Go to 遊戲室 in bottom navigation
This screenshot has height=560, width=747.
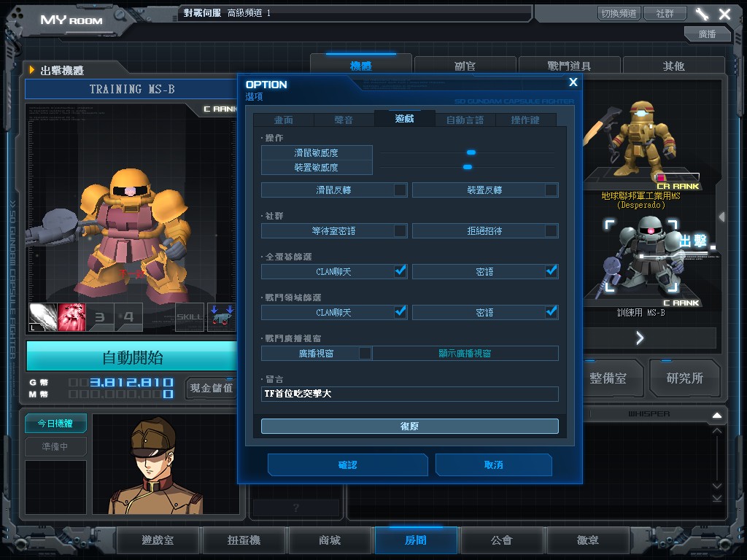(158, 540)
